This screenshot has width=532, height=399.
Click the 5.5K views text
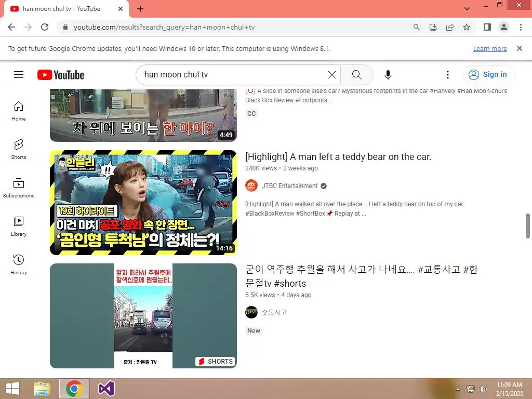260,295
